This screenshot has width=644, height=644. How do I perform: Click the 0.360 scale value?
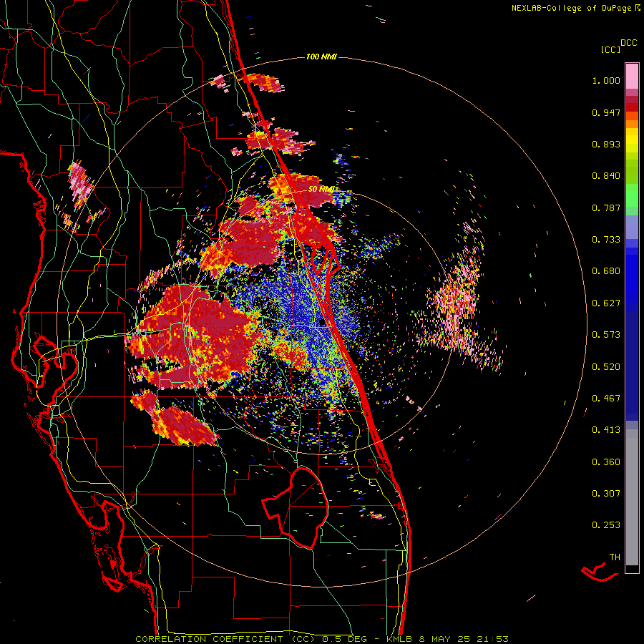click(x=606, y=462)
